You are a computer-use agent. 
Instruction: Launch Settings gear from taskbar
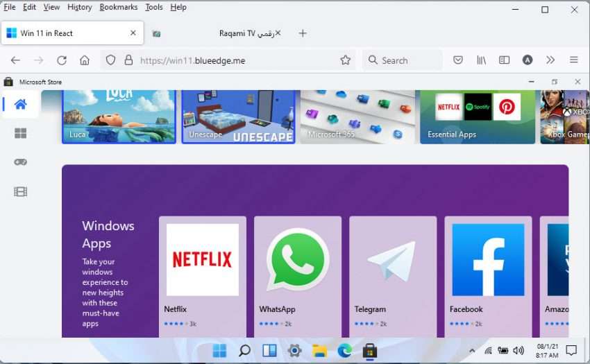(x=294, y=351)
